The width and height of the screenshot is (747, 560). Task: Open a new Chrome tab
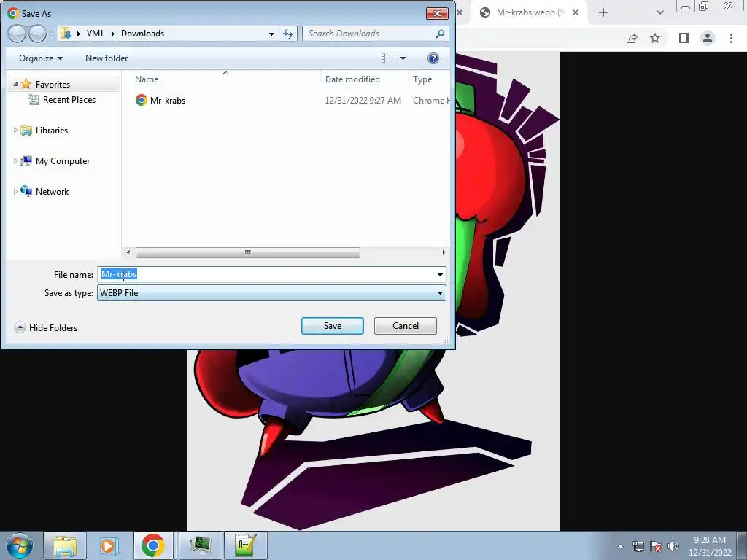point(603,12)
